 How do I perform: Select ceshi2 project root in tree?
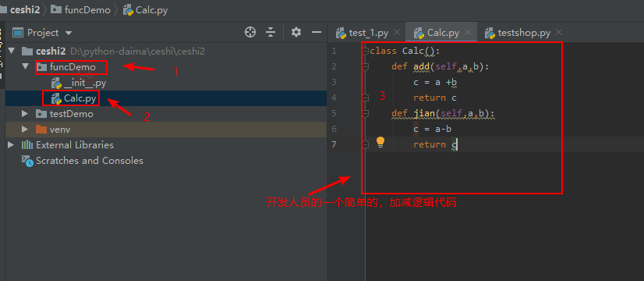[x=51, y=51]
